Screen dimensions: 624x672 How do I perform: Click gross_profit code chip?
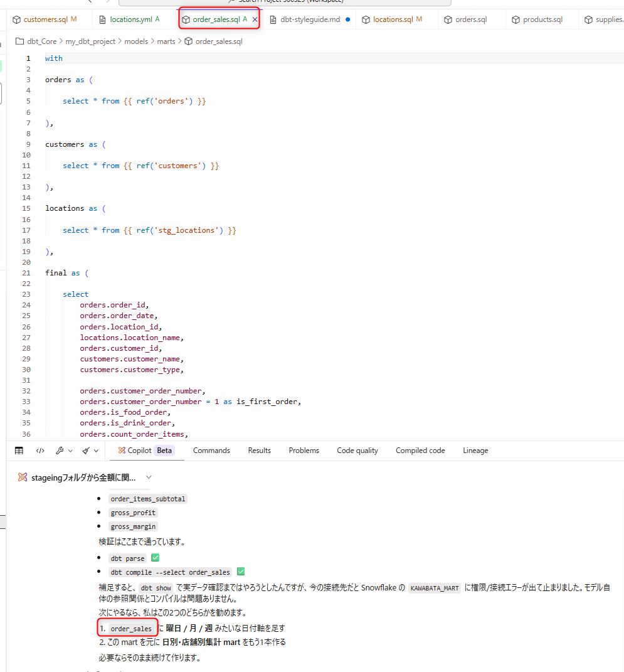pos(133,513)
